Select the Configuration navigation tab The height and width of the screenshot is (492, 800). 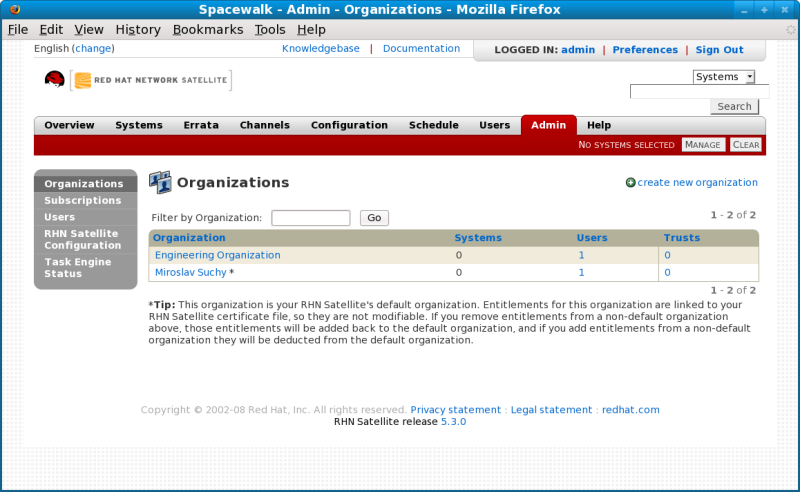(x=349, y=125)
